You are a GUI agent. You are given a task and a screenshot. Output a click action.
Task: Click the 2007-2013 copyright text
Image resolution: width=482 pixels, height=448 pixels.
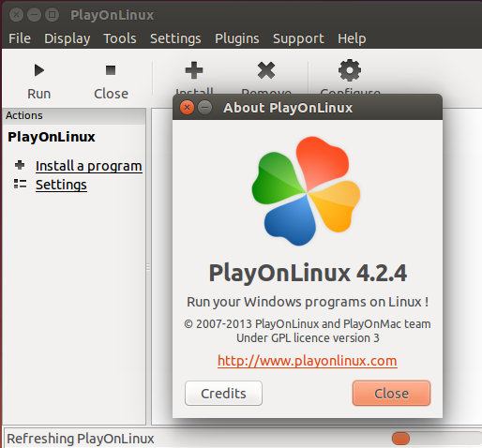click(x=308, y=324)
